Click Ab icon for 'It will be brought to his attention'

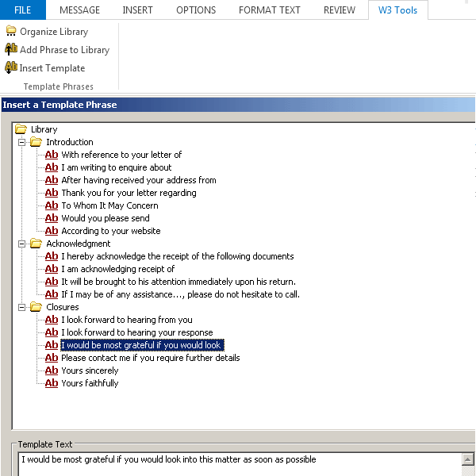click(x=52, y=282)
